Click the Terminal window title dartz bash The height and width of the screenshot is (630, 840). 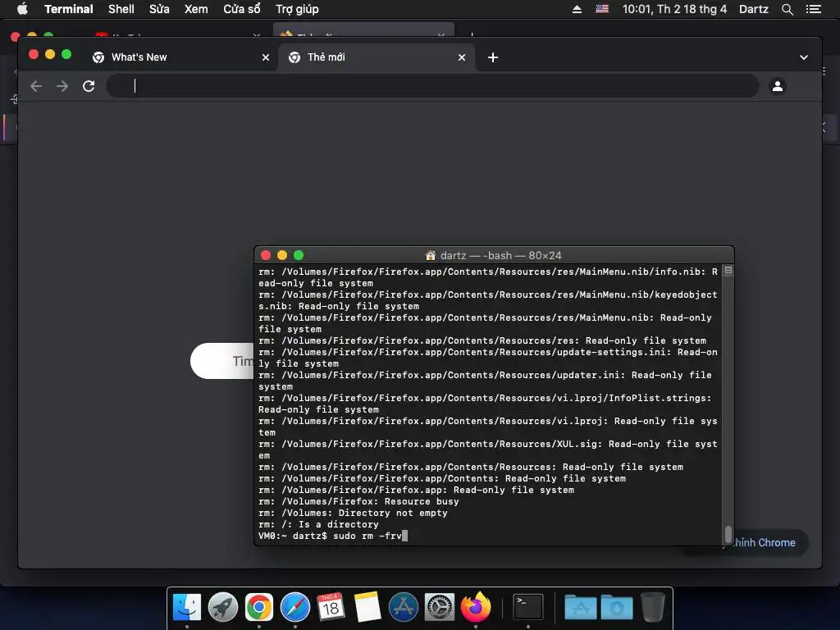click(493, 256)
